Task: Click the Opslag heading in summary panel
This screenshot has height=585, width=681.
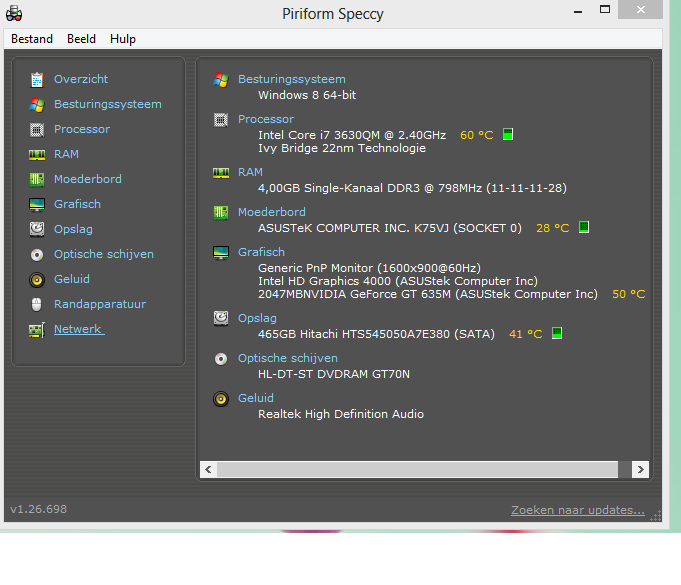Action: (257, 318)
